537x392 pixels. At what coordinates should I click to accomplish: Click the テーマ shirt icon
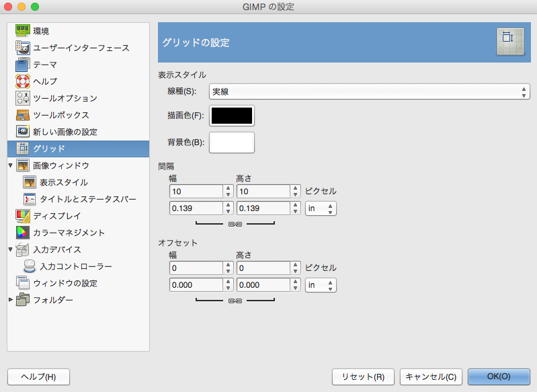(x=23, y=65)
